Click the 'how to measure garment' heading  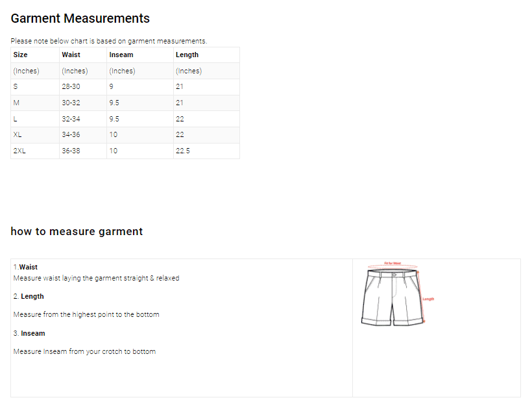pyautogui.click(x=77, y=232)
